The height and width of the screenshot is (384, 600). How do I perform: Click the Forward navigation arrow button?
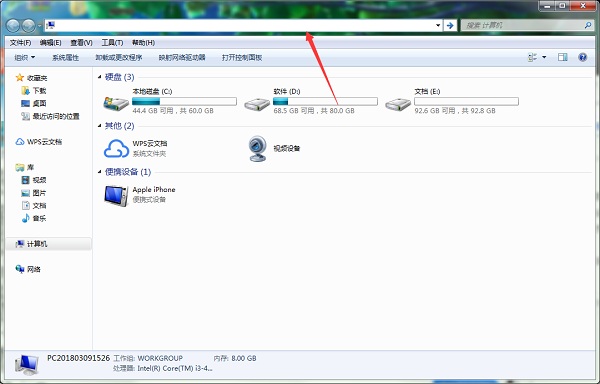point(28,26)
